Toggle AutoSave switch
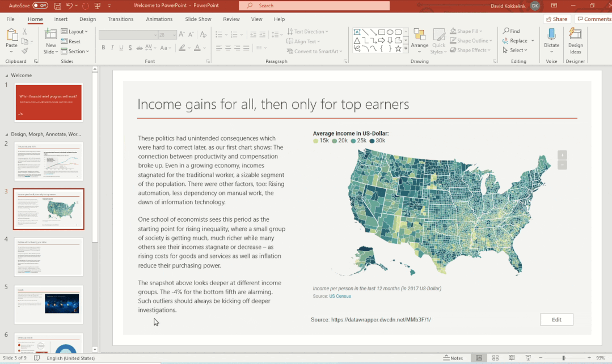This screenshot has height=364, width=612. pyautogui.click(x=40, y=6)
